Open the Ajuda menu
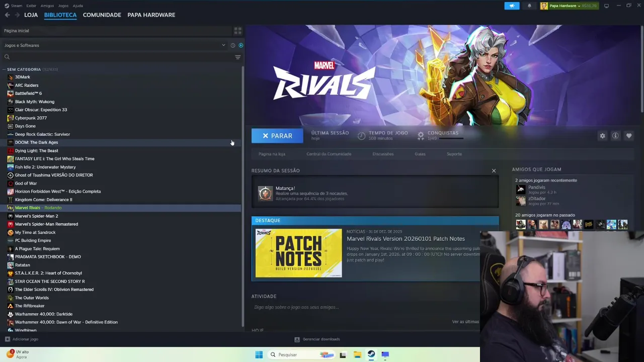644x362 pixels. point(77,6)
